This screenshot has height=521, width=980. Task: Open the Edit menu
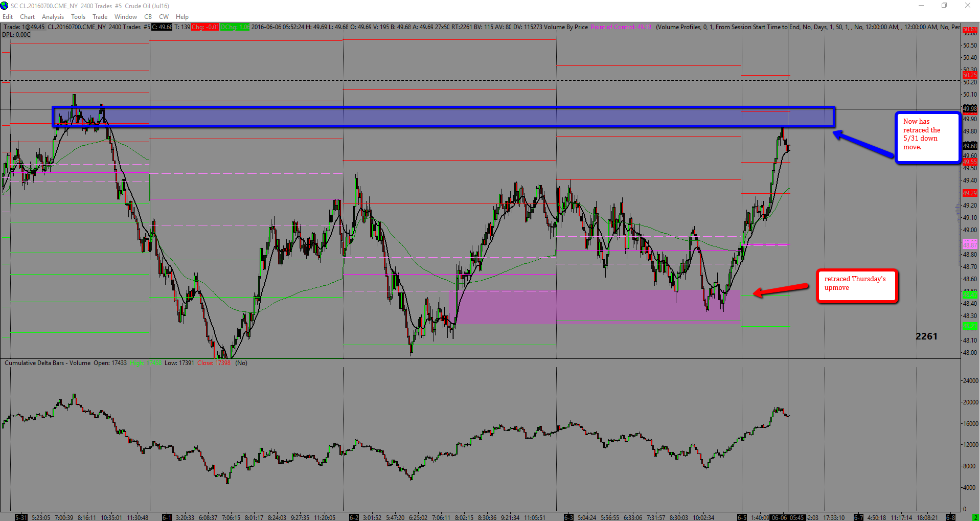pos(8,17)
